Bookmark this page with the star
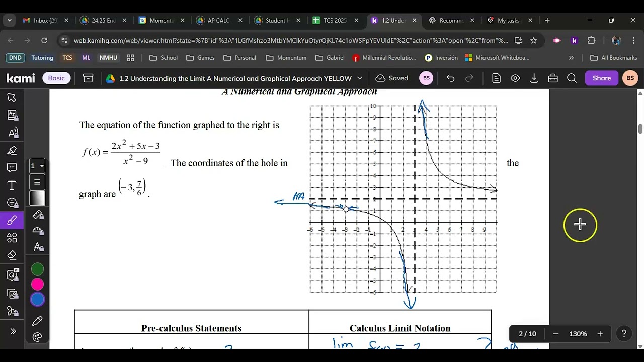Image resolution: width=644 pixels, height=362 pixels. 534,40
